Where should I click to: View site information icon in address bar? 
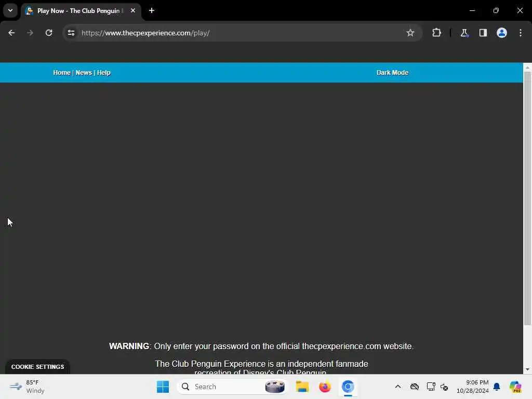pos(71,33)
